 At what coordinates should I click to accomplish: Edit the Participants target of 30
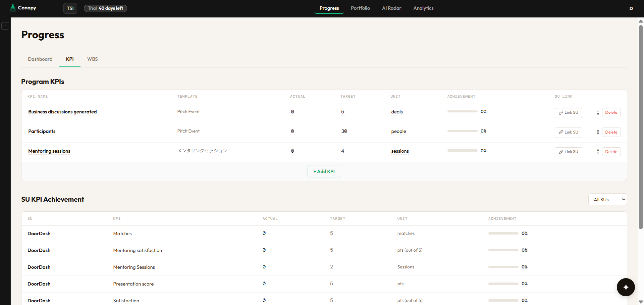344,132
